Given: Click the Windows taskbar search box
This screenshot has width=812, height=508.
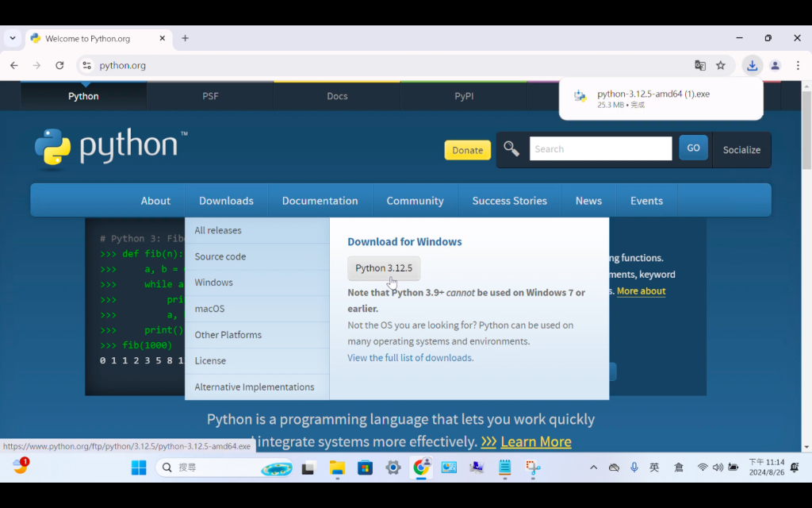Looking at the screenshot, I should tap(224, 468).
